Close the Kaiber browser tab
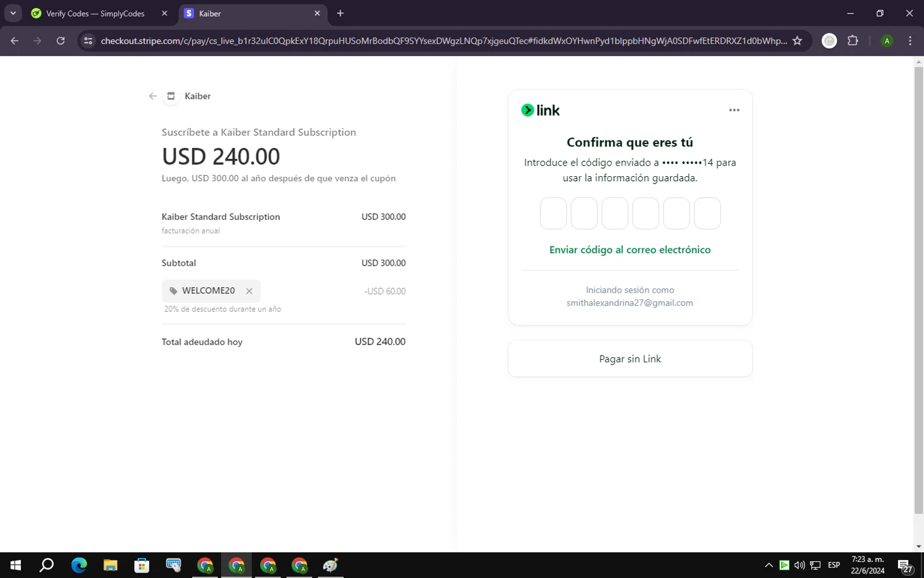924x578 pixels. tap(317, 14)
